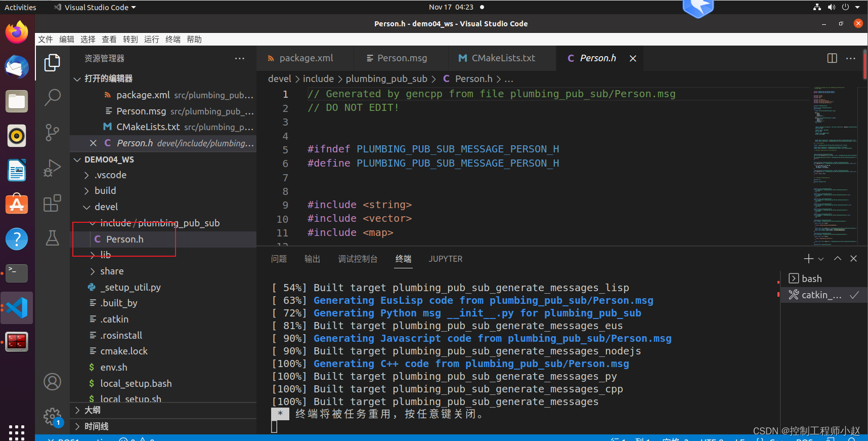This screenshot has height=441, width=868.
Task: Open the Help icon in the dock
Action: (x=17, y=239)
